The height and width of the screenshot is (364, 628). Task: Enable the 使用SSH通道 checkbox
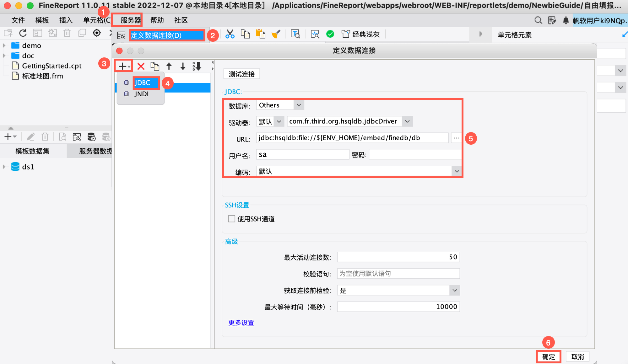[232, 219]
